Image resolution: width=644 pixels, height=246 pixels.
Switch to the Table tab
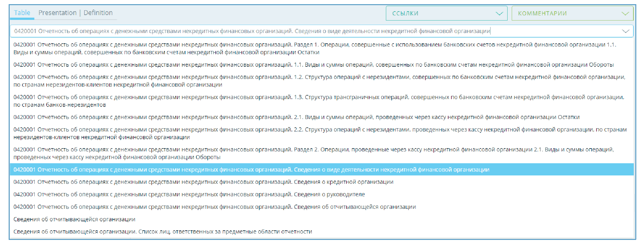click(x=22, y=13)
